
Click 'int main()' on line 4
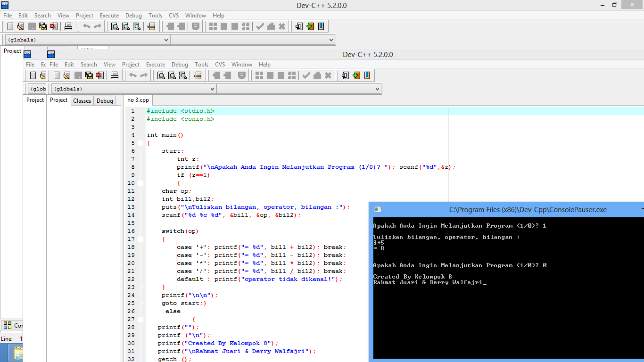(x=165, y=135)
